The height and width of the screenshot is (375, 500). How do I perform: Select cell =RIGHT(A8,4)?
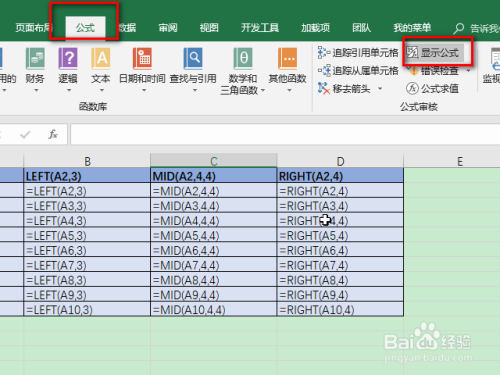point(340,280)
